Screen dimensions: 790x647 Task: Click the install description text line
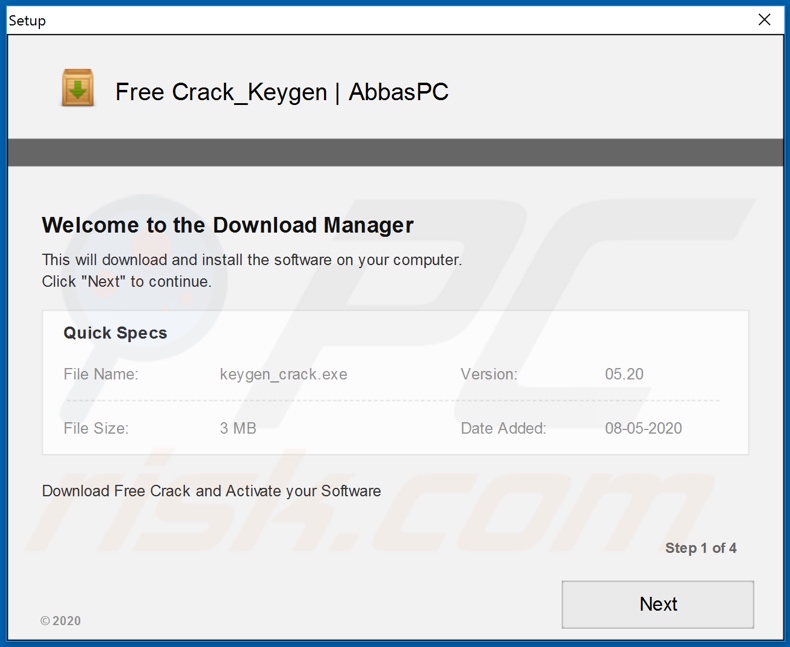(x=251, y=260)
